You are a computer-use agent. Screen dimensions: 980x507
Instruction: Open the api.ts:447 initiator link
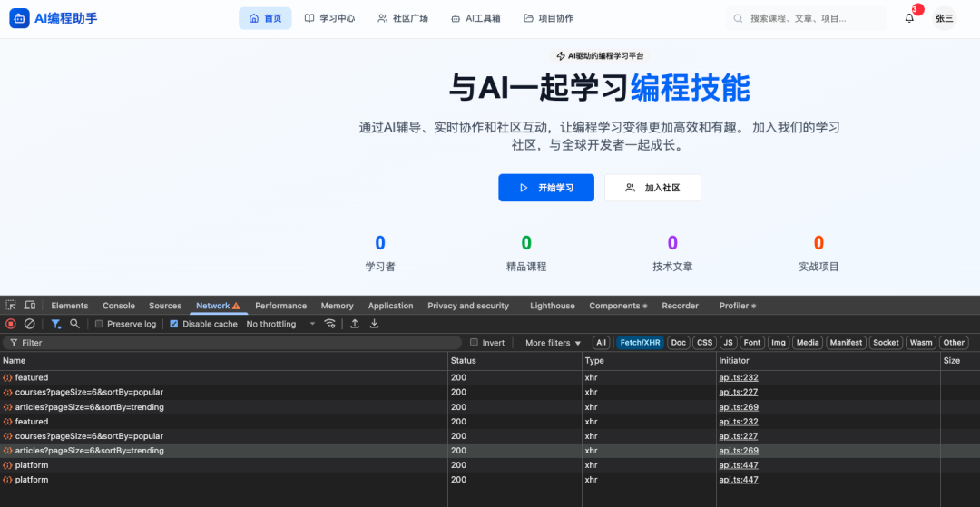tap(738, 465)
